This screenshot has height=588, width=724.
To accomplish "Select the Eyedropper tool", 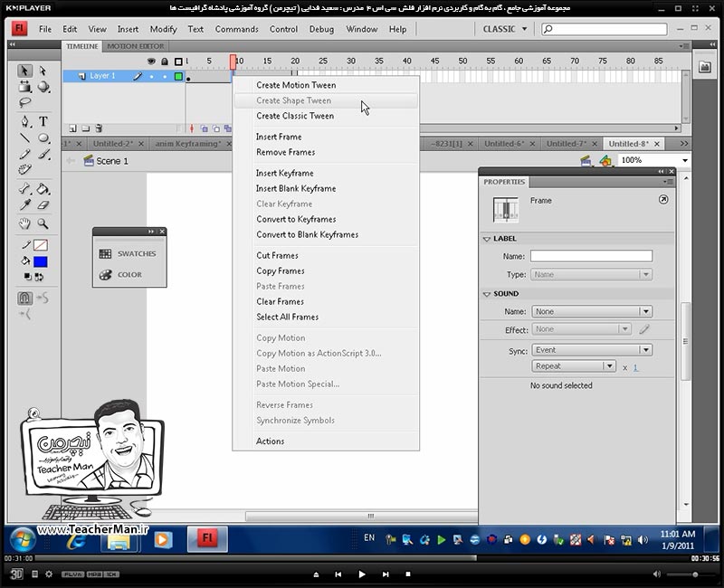I will 24,204.
